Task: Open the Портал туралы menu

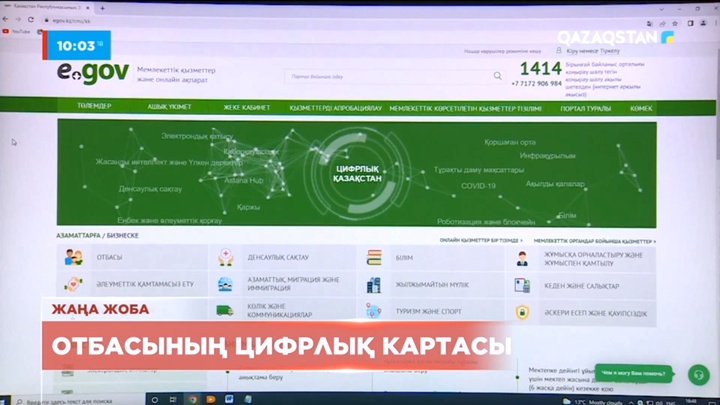Action: click(x=585, y=109)
